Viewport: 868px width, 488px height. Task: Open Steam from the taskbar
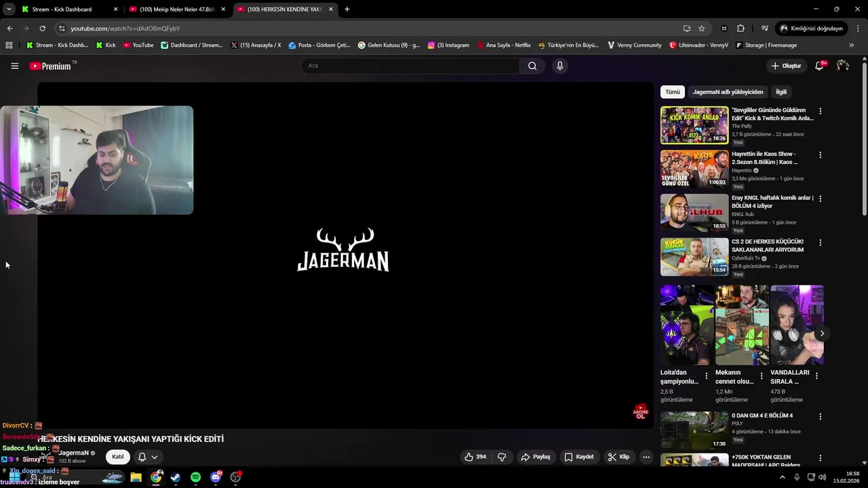point(176,477)
